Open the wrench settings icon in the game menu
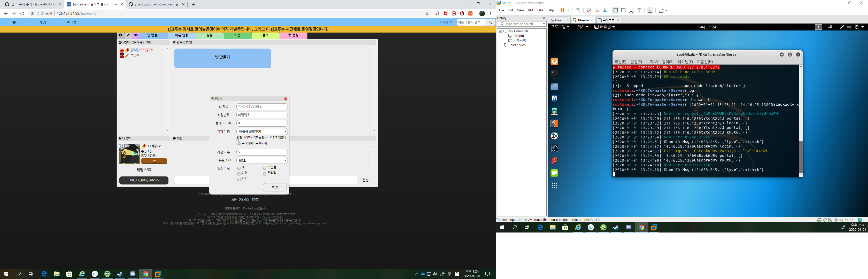Image resolution: width=868 pixels, height=279 pixels. click(128, 35)
